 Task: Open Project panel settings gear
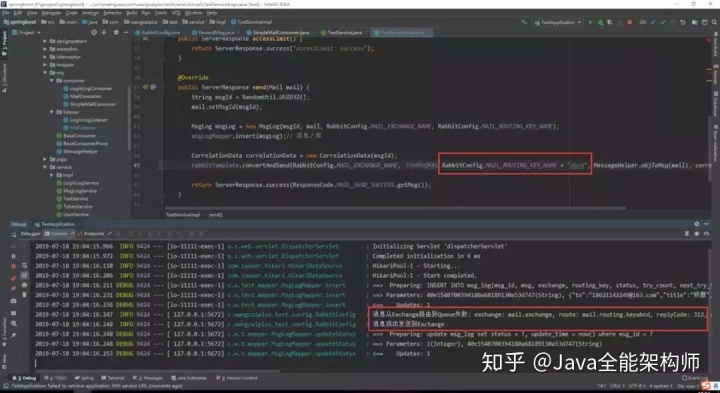116,33
